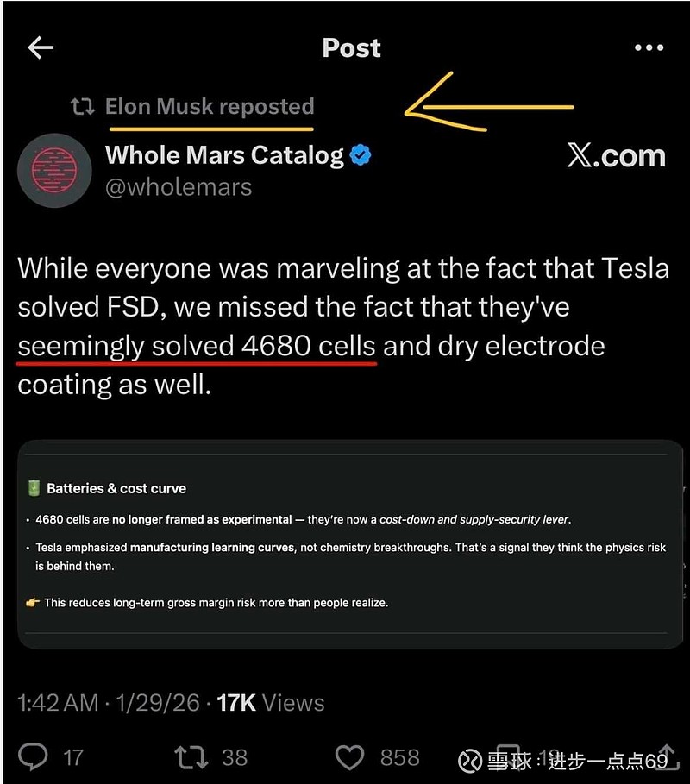The width and height of the screenshot is (690, 784).
Task: Tap the small repost icon beside Elon Musk
Action: coord(82,107)
